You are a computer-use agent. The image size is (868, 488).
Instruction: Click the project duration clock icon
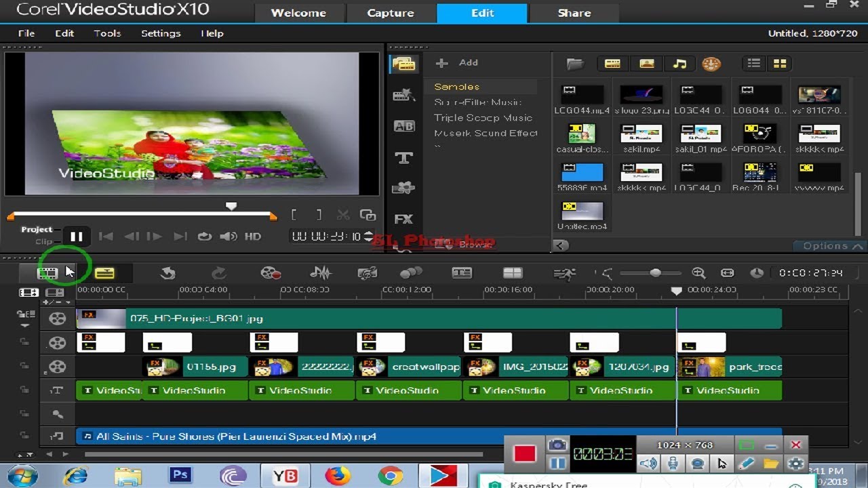pyautogui.click(x=757, y=273)
